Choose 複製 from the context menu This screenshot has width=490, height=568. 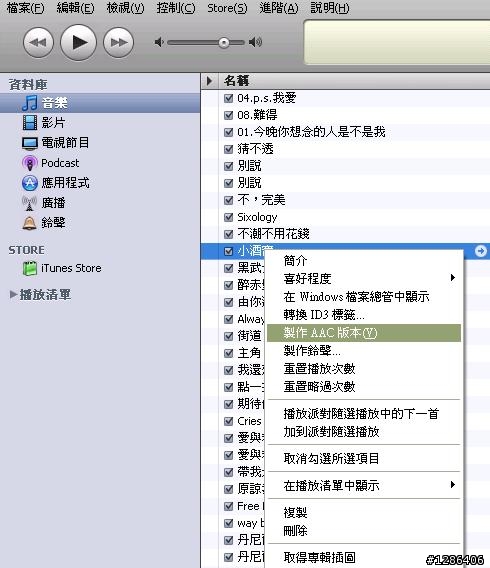click(x=364, y=512)
